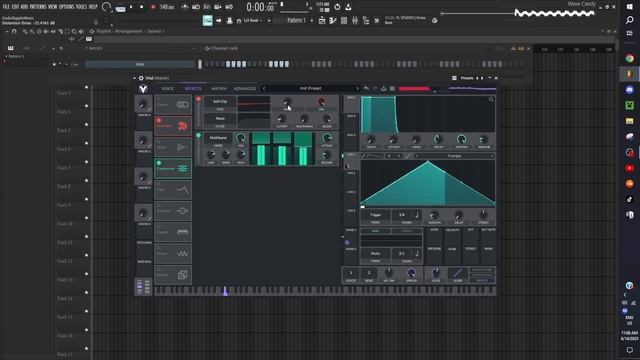Click the distortion Drive knob
This screenshot has height=360, width=640.
point(287,102)
